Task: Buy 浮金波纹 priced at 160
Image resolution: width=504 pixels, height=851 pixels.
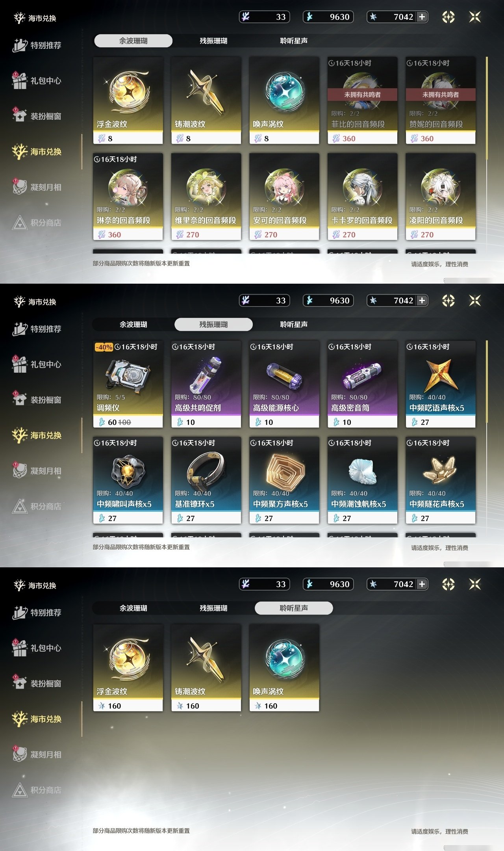Action: [128, 668]
